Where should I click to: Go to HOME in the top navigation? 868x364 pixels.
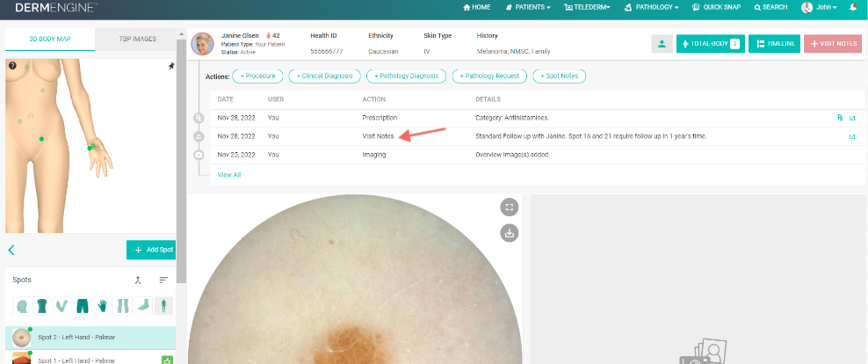(x=477, y=7)
